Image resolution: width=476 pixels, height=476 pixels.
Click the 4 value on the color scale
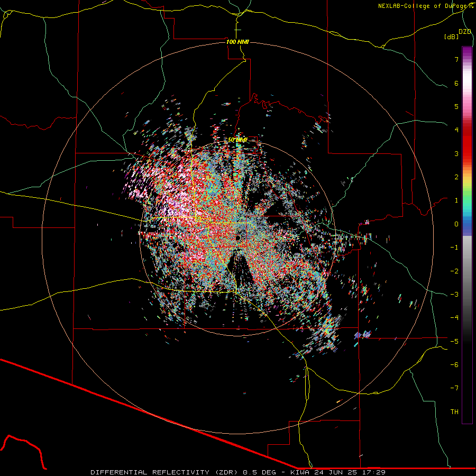pos(456,130)
